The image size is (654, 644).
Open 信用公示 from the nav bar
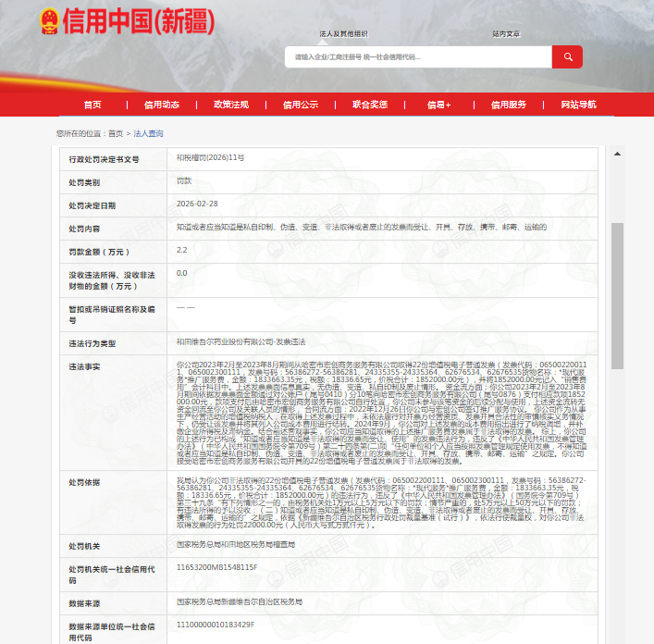(301, 105)
